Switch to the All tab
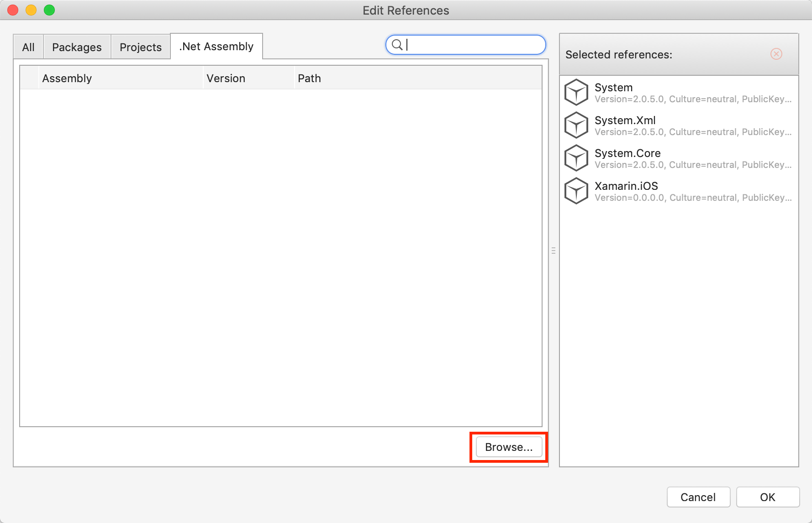 28,47
